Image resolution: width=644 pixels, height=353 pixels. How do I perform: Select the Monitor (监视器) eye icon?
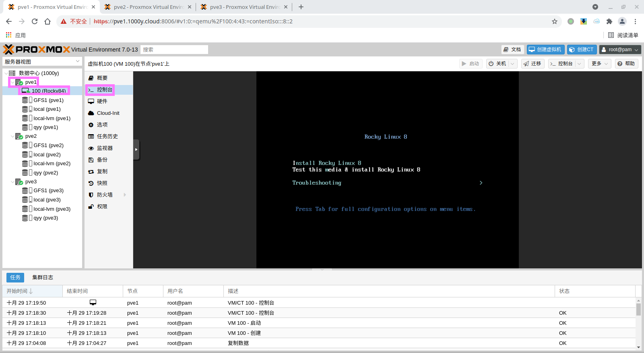tap(91, 148)
